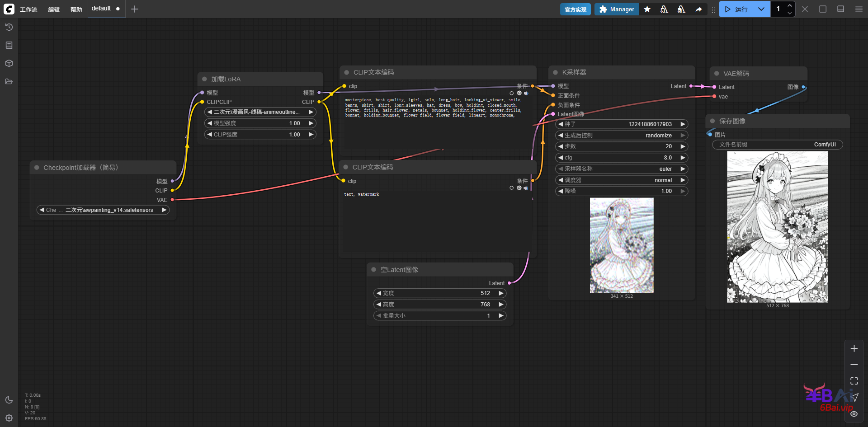This screenshot has height=427, width=868.
Task: Collapse the lower CLIP文本编码 node via its dot
Action: click(x=346, y=167)
